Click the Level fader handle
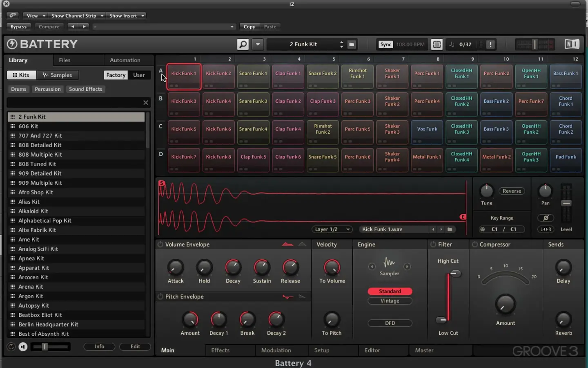 [566, 203]
